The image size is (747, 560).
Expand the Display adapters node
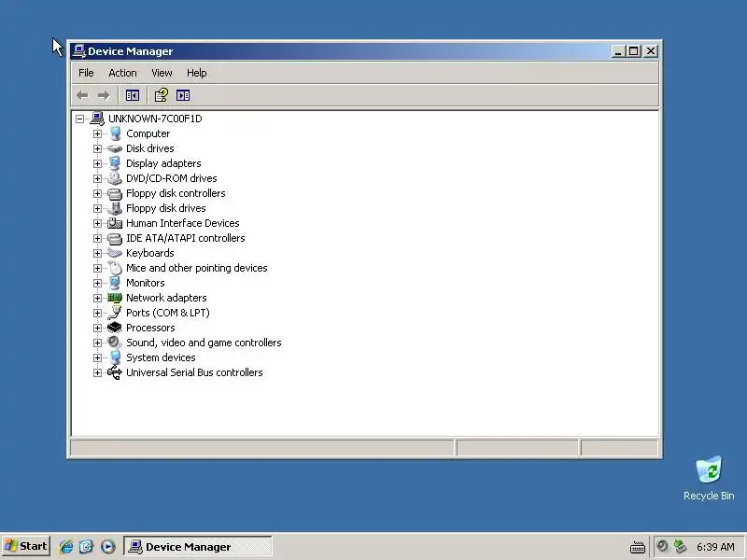pyautogui.click(x=98, y=164)
